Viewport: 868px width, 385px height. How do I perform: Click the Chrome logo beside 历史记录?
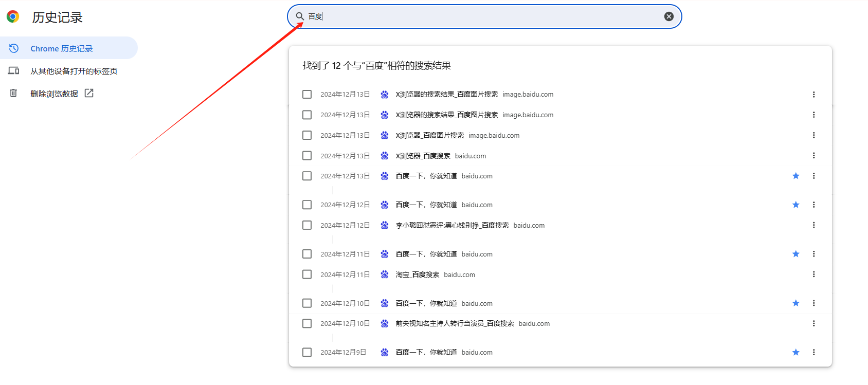(x=13, y=16)
